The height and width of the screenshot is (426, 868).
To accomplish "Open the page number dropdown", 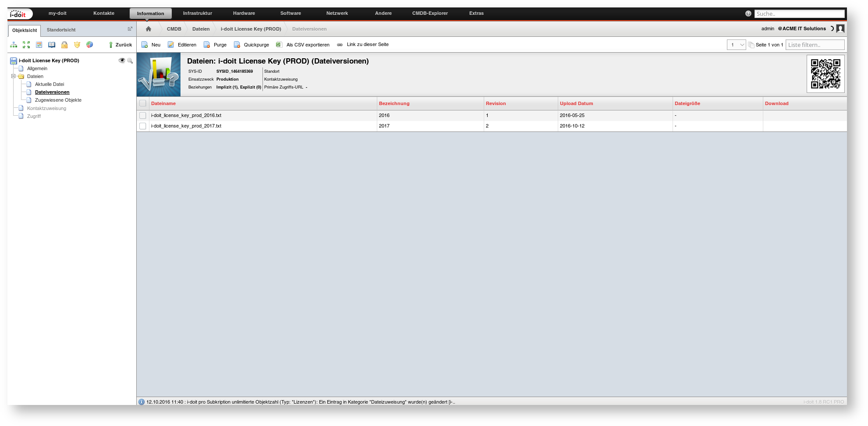I will 736,45.
